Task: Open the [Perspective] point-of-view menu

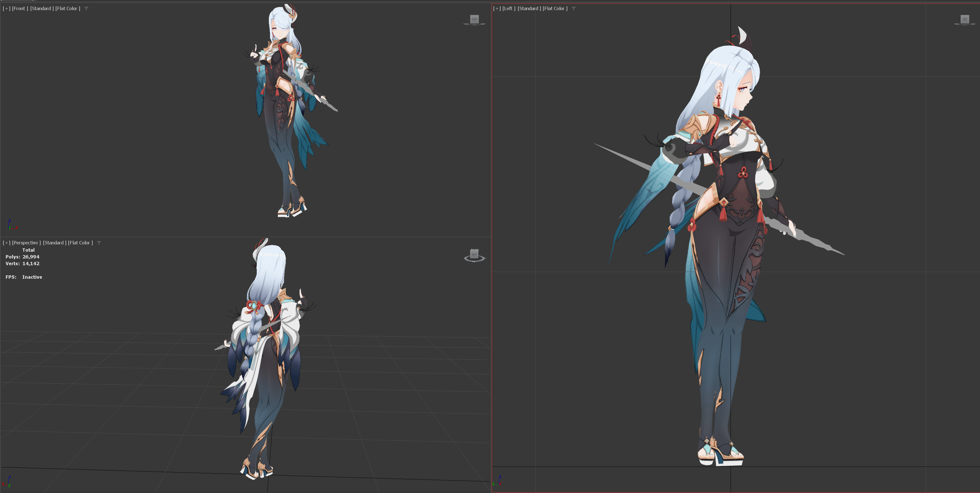Action: [x=26, y=243]
